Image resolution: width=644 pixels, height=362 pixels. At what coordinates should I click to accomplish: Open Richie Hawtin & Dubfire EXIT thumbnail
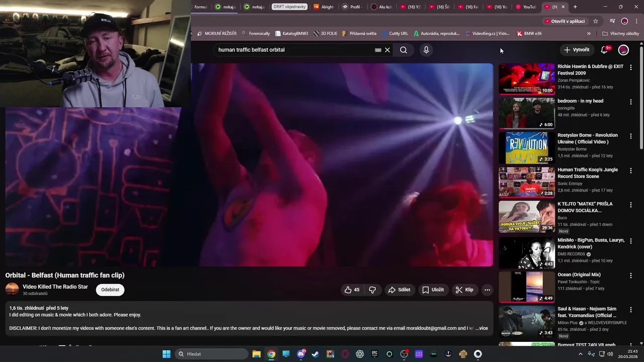tap(527, 79)
